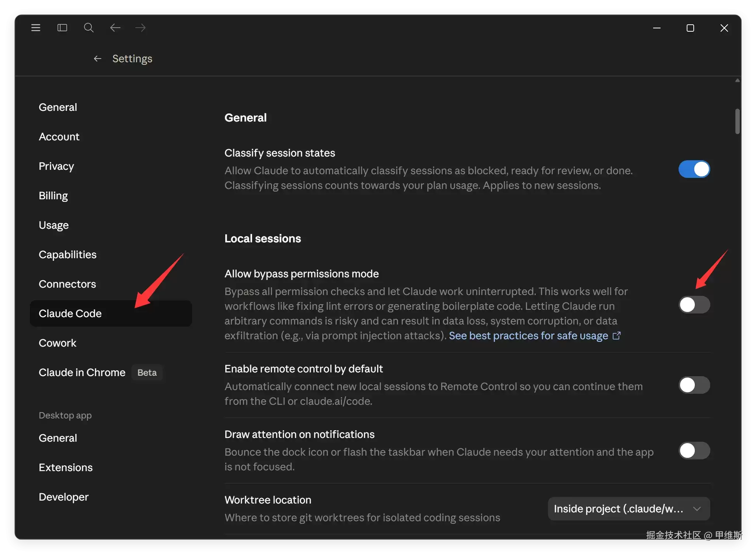Image resolution: width=756 pixels, height=554 pixels.
Task: Close the Settings window
Action: coord(724,28)
